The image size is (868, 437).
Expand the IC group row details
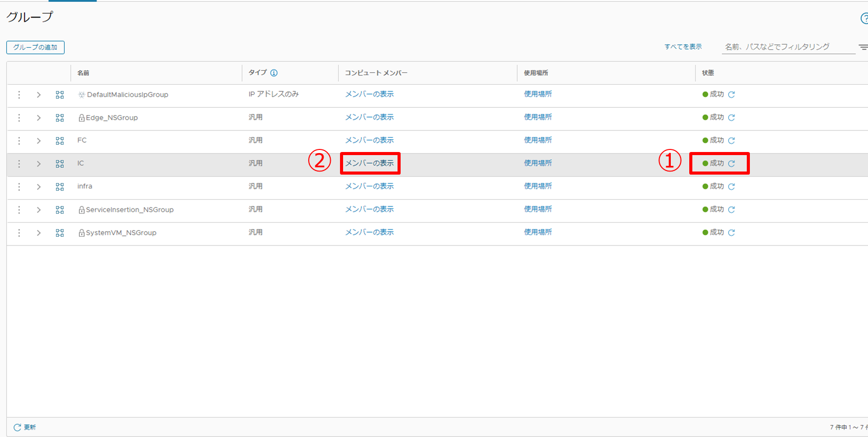coord(39,164)
